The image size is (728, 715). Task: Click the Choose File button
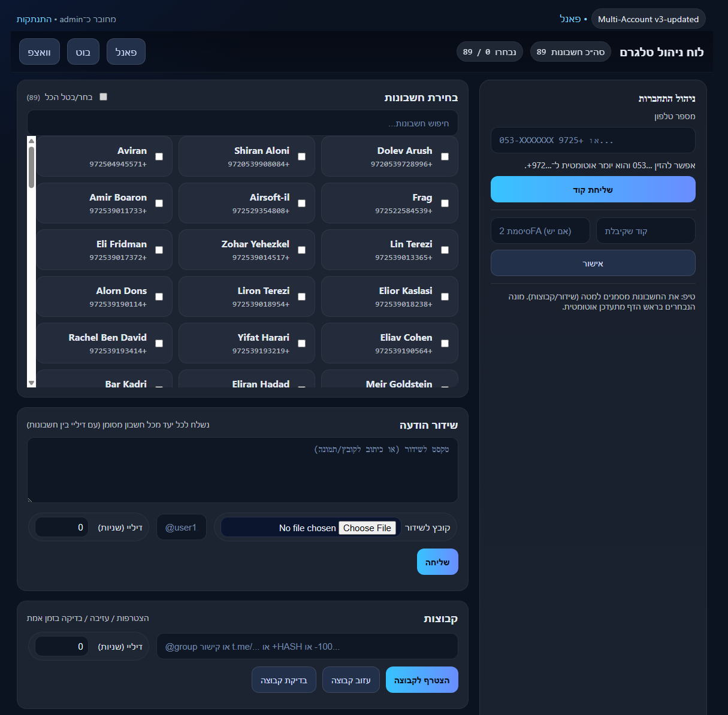click(367, 528)
